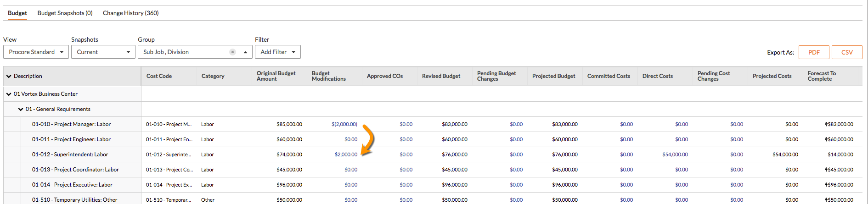Click the Other category cell for Temporary Utilities
This screenshot has height=204, width=868.
coord(208,200)
